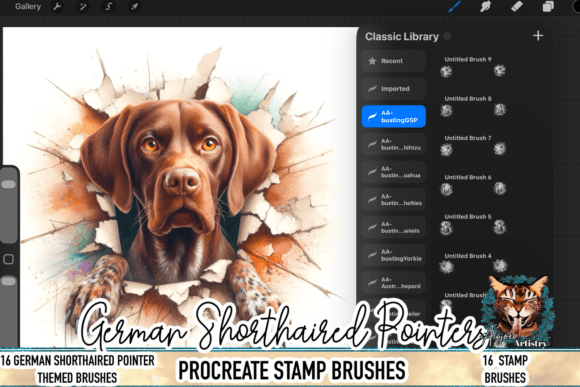Image resolution: width=580 pixels, height=387 pixels.
Task: Choose Untitled Brush 7
Action: [x=473, y=145]
